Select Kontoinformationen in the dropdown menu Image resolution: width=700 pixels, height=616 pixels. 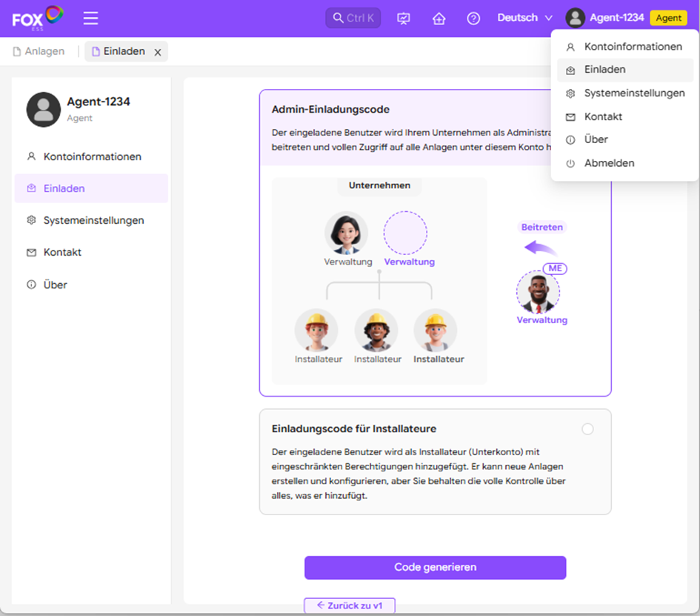coord(625,47)
